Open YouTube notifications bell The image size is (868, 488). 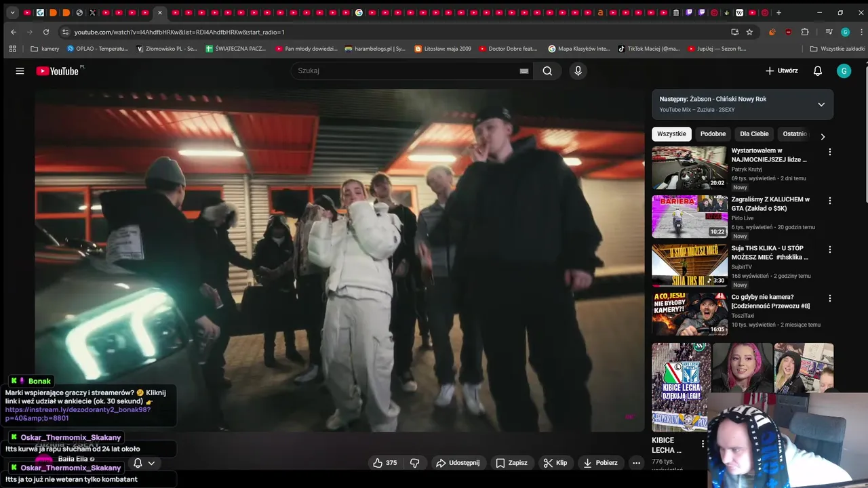(818, 70)
